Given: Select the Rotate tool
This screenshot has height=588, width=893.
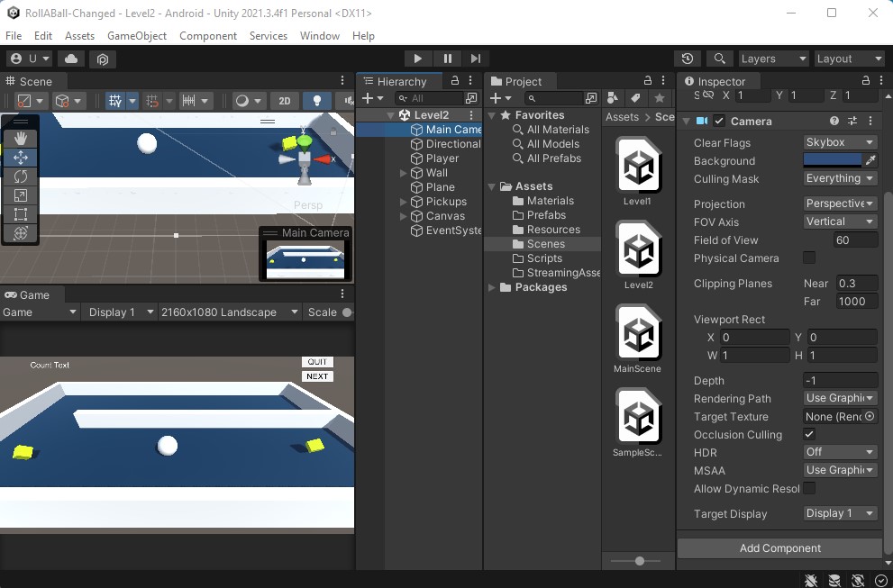Looking at the screenshot, I should tap(21, 176).
